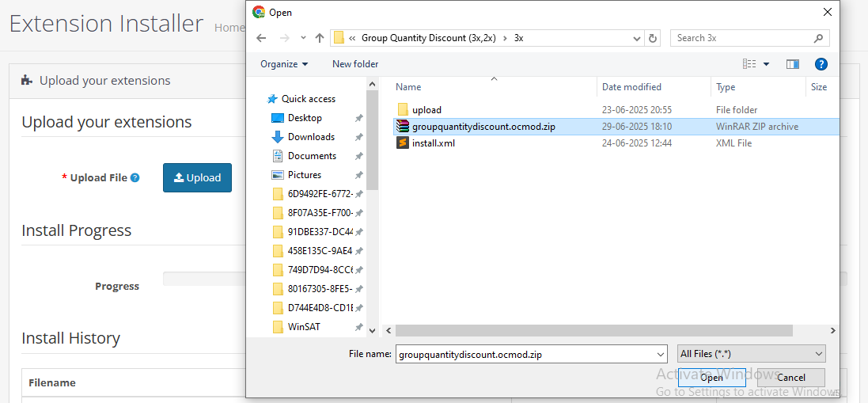Screen dimensions: 868x403
Task: Click puzzle icon beside Upload your extensions
Action: [27, 81]
